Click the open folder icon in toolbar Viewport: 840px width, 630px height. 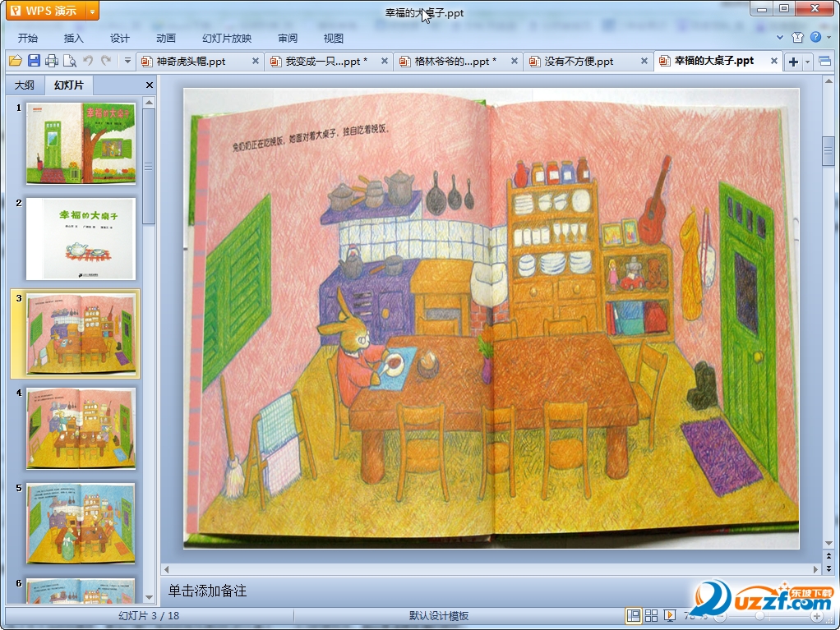pos(16,61)
